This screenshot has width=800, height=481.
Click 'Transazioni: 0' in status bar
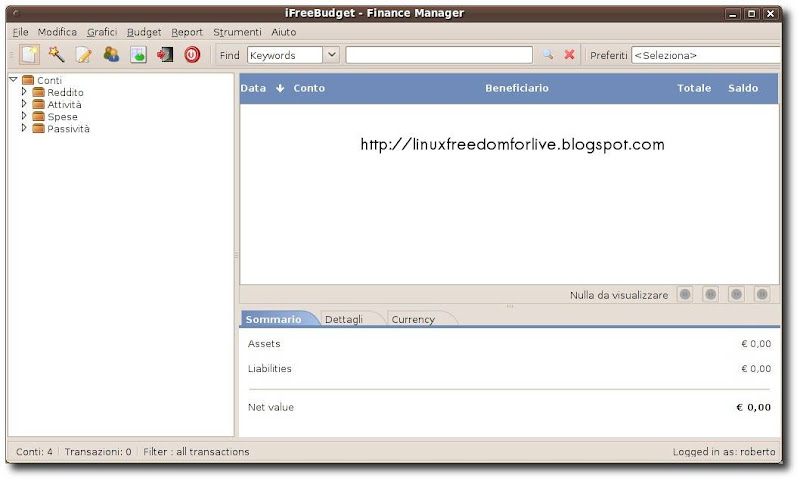[98, 451]
